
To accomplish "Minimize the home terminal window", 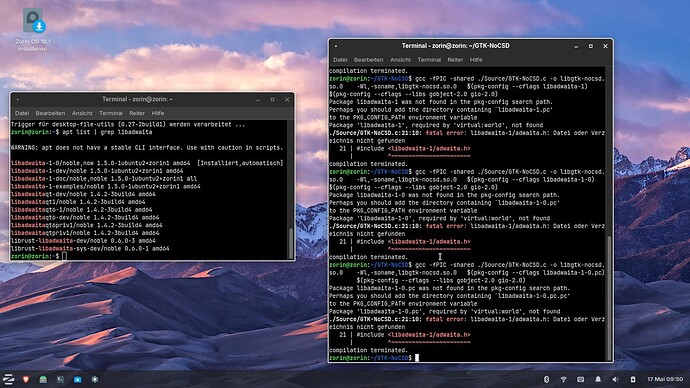I will click(x=258, y=100).
